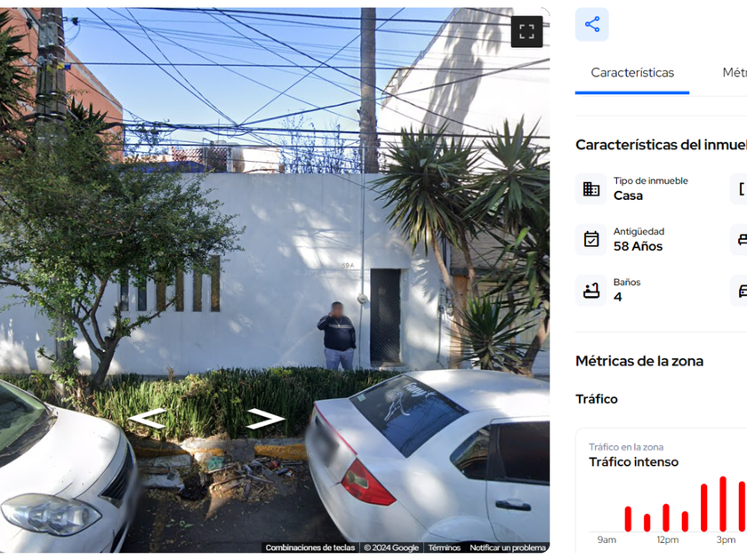747x560 pixels.
Task: Click the Métricas de la zona heading
Action: click(x=639, y=361)
